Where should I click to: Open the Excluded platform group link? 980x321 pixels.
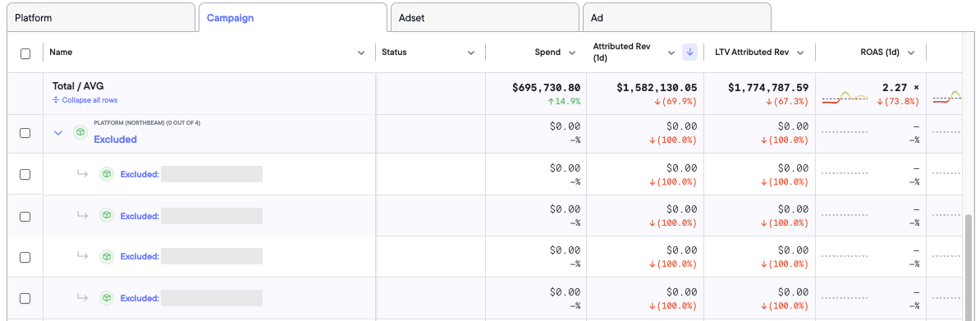(x=115, y=140)
